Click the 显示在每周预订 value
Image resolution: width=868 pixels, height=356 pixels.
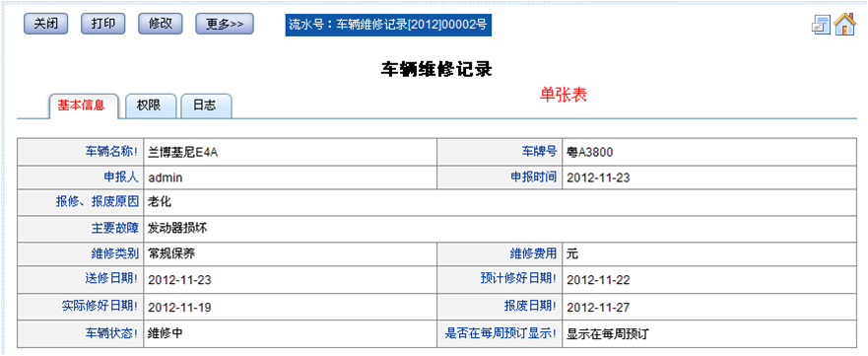click(x=607, y=333)
